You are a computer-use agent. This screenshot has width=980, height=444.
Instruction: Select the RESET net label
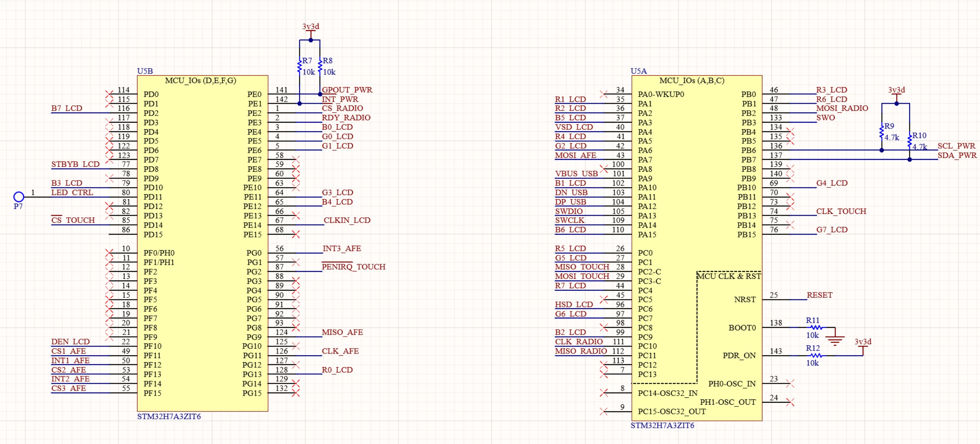(x=820, y=295)
